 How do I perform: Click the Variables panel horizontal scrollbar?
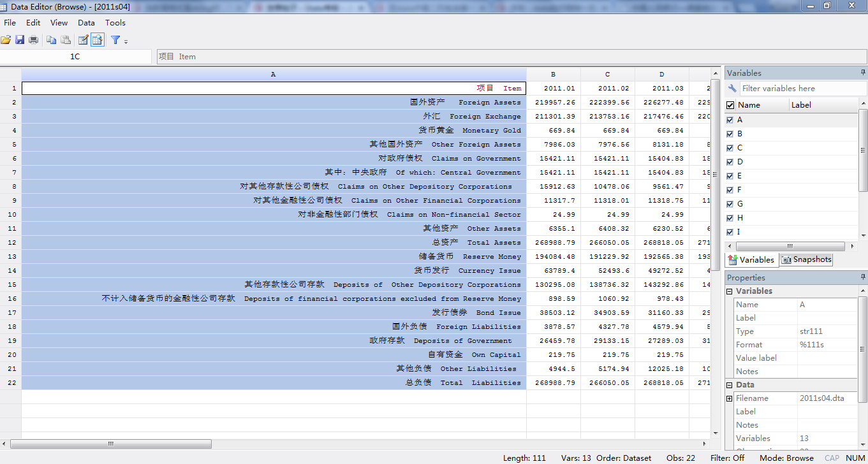pyautogui.click(x=789, y=246)
